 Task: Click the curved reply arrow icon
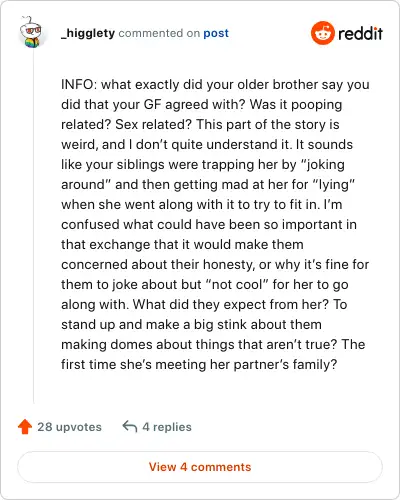(x=130, y=426)
